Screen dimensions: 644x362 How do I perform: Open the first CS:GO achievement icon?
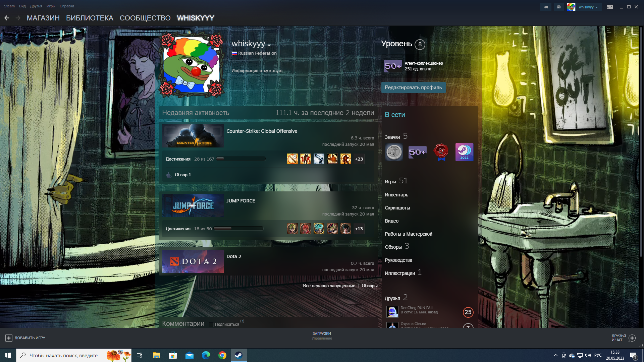292,159
